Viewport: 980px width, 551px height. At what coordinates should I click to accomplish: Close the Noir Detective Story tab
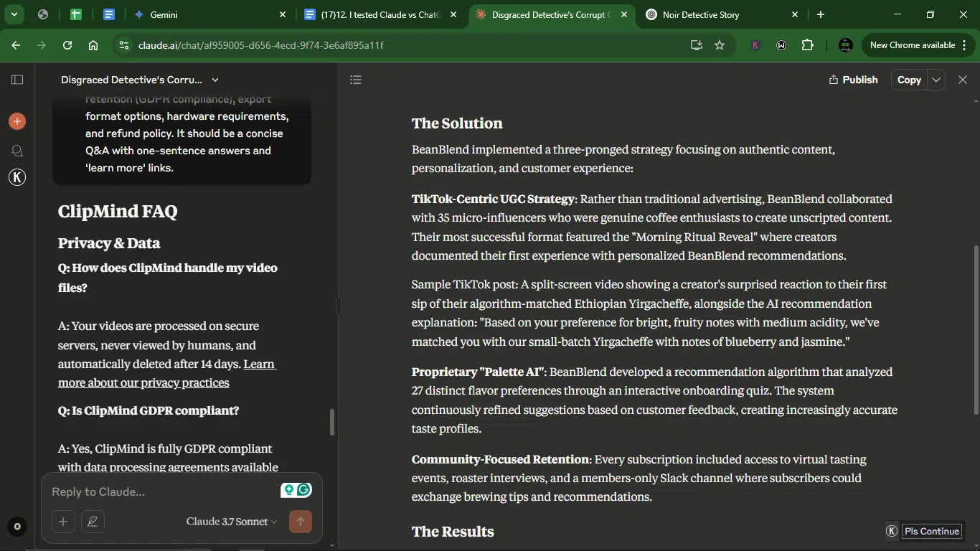point(795,14)
